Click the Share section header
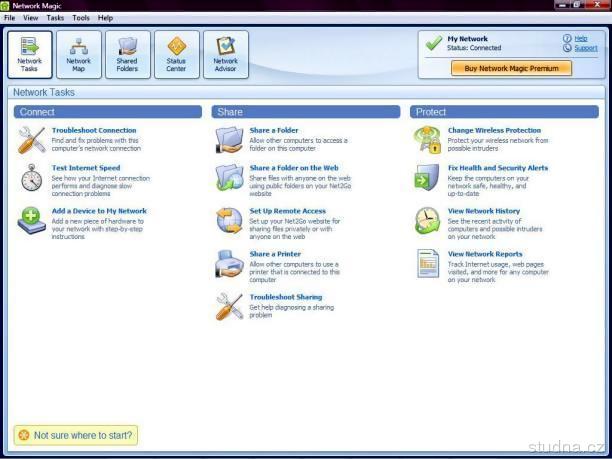The image size is (612, 459). point(306,112)
